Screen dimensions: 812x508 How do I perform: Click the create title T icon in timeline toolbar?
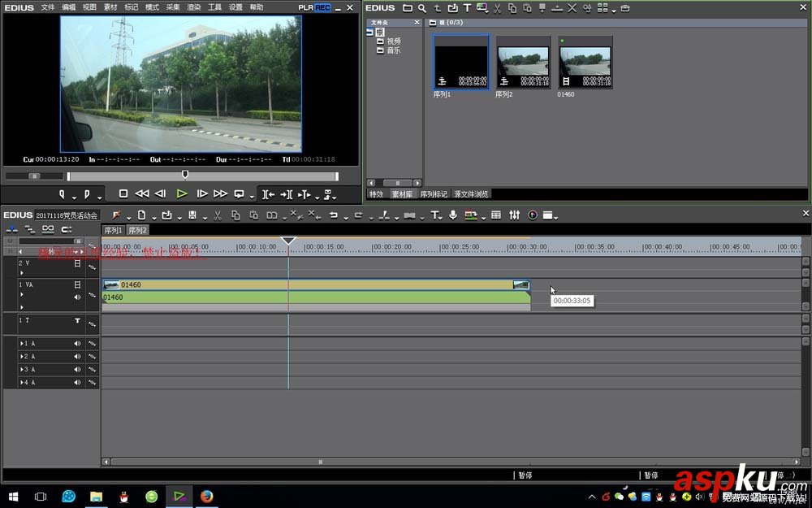[434, 215]
